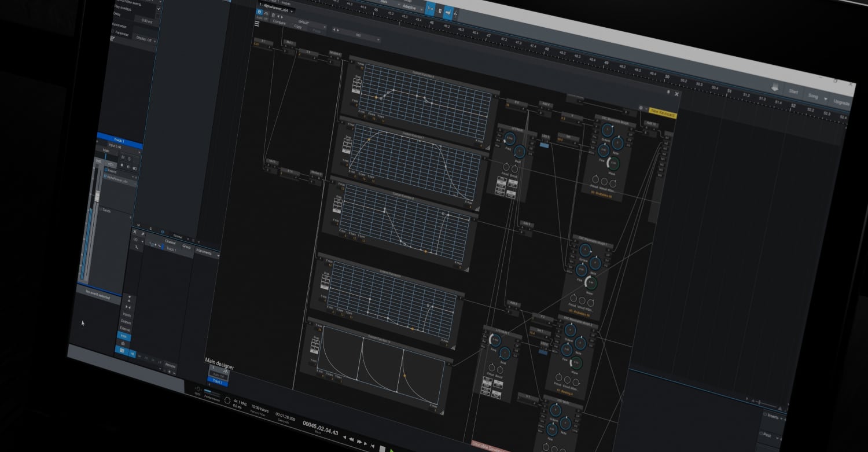Toggle the Auto: Off automation button
The image size is (868, 452).
click(x=218, y=376)
